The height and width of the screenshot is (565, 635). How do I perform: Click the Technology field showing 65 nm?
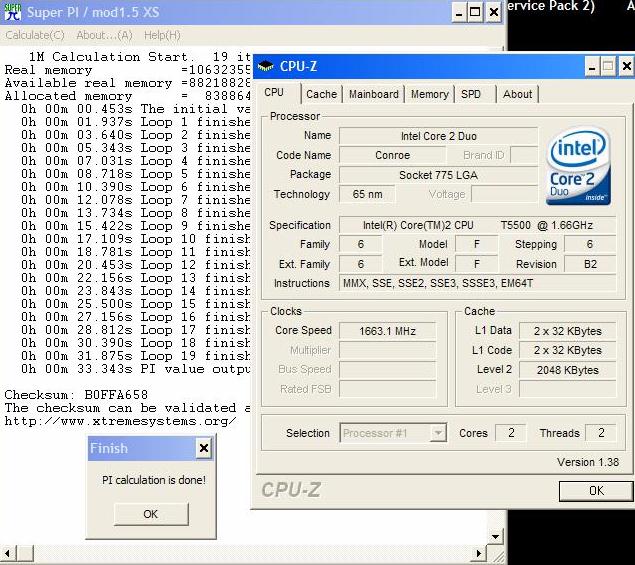pyautogui.click(x=367, y=194)
